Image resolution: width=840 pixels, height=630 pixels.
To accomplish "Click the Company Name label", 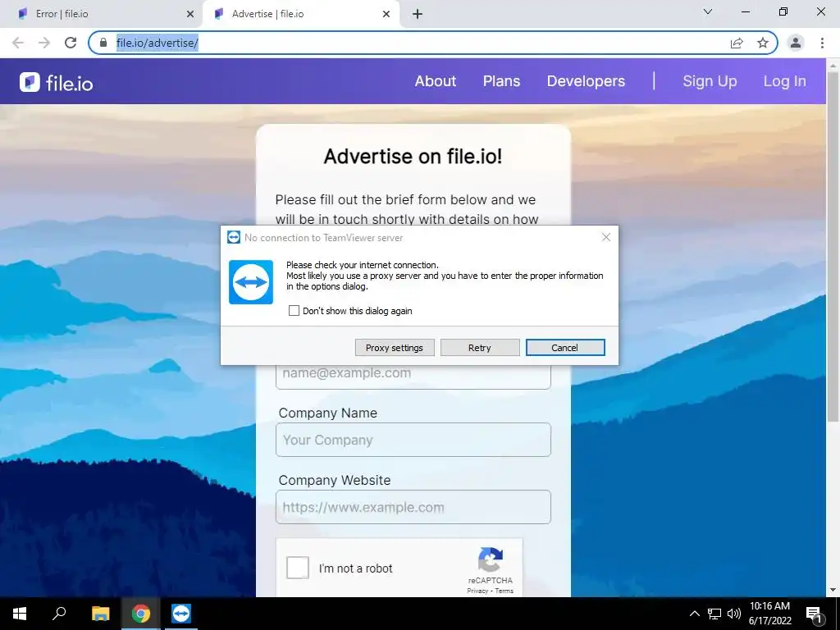I will click(328, 413).
